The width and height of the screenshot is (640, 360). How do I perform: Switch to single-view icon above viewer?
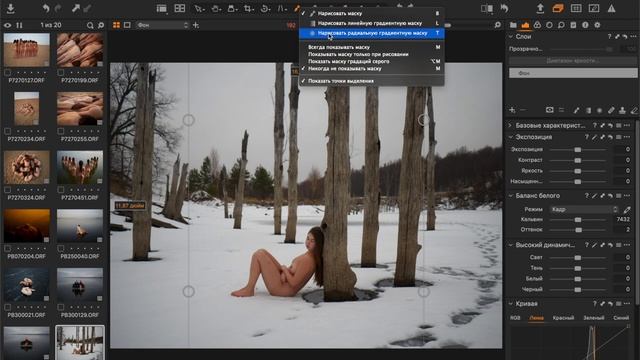(127, 25)
